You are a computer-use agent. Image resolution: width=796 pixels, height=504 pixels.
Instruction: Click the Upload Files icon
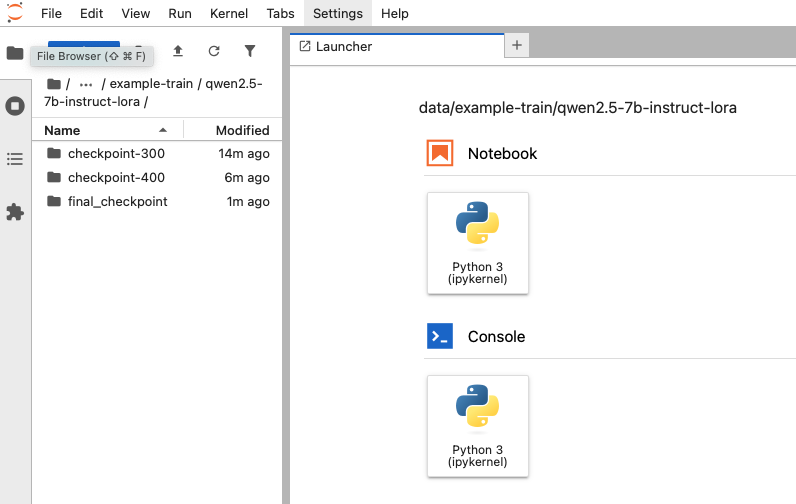[178, 51]
